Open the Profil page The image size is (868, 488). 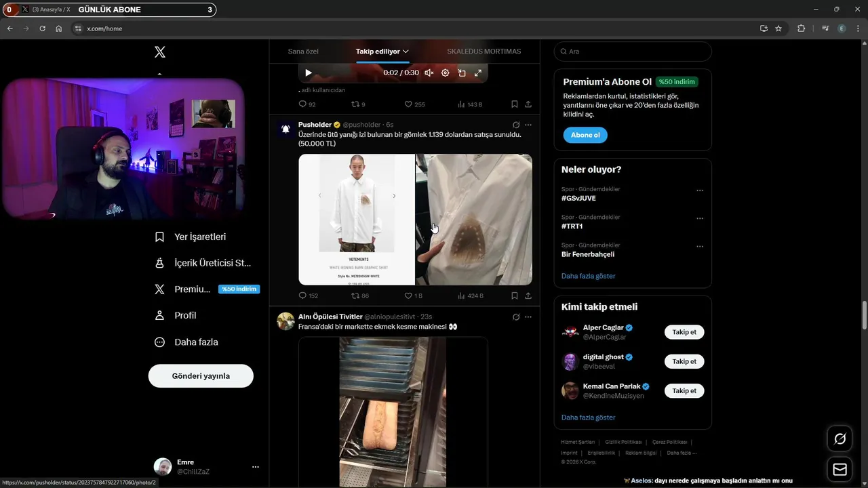(x=175, y=316)
